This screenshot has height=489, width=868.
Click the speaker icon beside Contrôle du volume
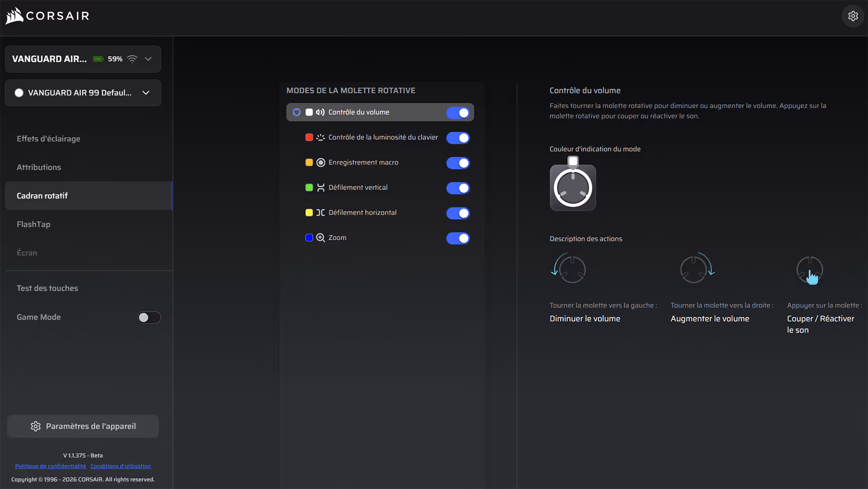click(320, 112)
